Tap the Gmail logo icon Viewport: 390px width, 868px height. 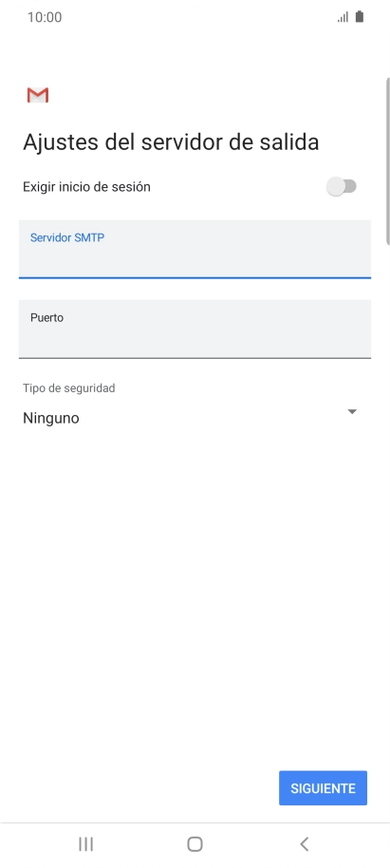[x=38, y=95]
